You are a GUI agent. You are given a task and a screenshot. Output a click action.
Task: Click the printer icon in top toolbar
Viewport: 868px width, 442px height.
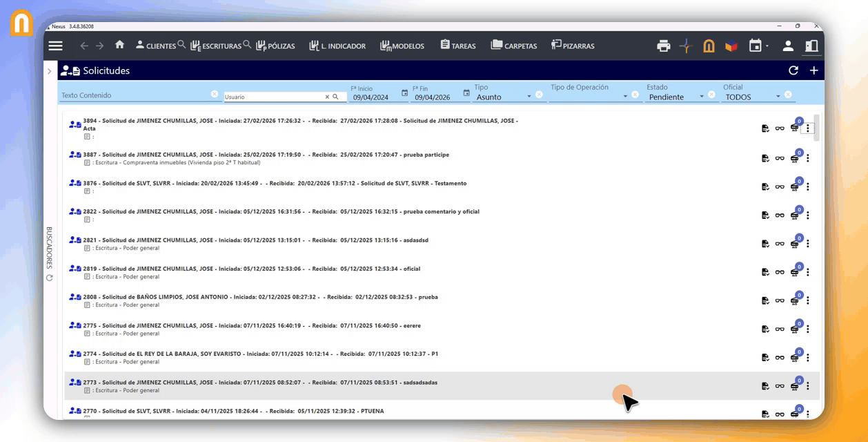(663, 46)
